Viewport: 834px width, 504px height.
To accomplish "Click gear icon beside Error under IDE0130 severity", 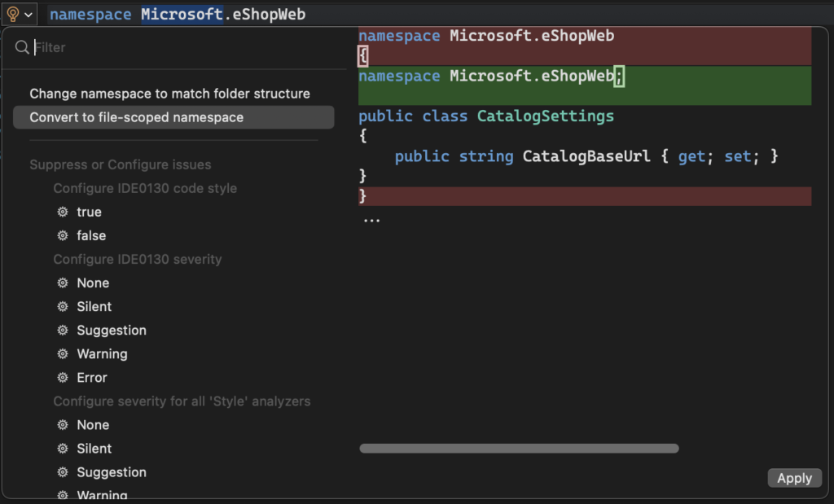I will pos(63,377).
